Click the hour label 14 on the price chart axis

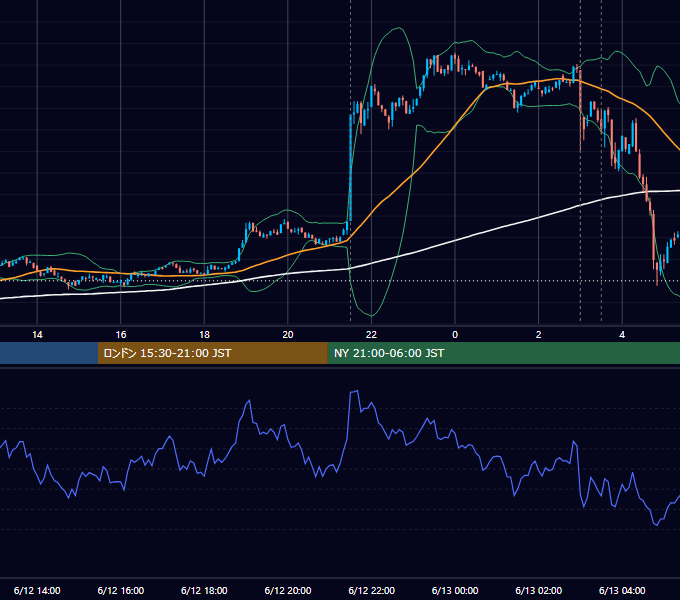[x=37, y=335]
